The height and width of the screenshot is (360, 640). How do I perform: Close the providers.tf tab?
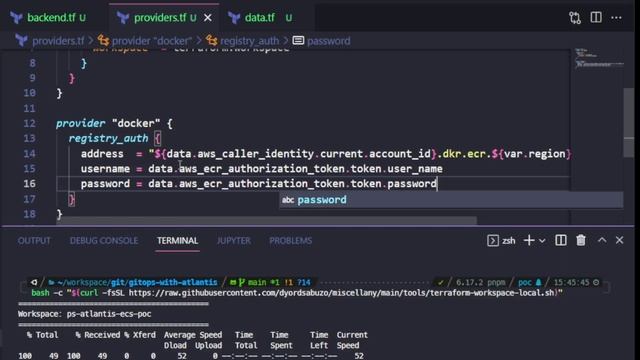click(x=208, y=18)
